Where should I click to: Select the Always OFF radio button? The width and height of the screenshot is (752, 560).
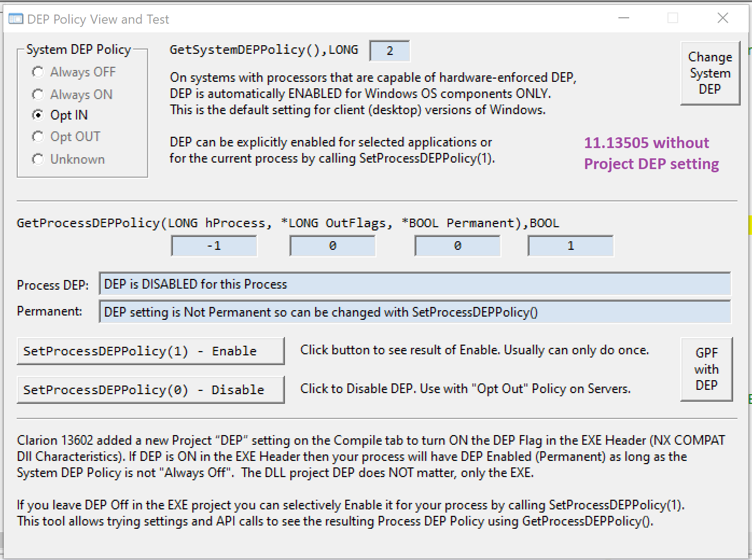coord(38,72)
